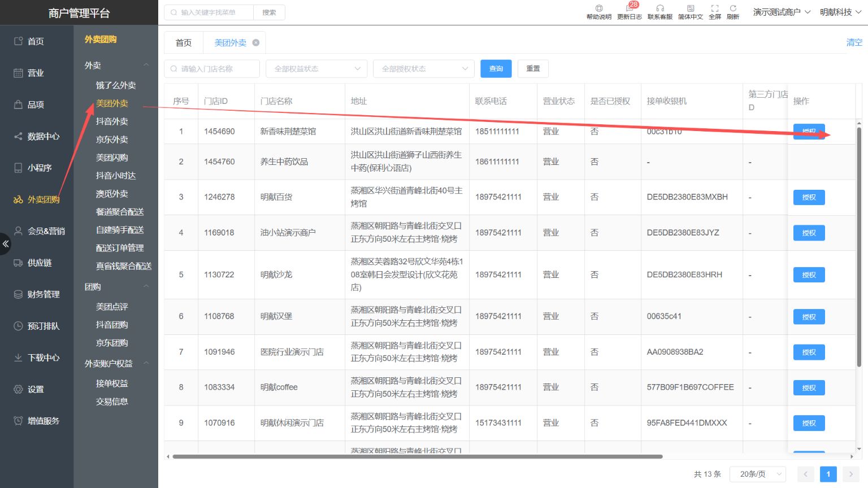Screen dimensions: 868x488
Task: Open the 设置 gear icon
Action: pos(18,389)
